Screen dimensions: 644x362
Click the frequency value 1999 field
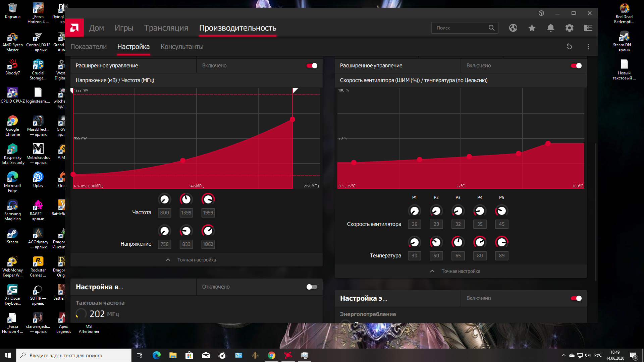coord(208,213)
